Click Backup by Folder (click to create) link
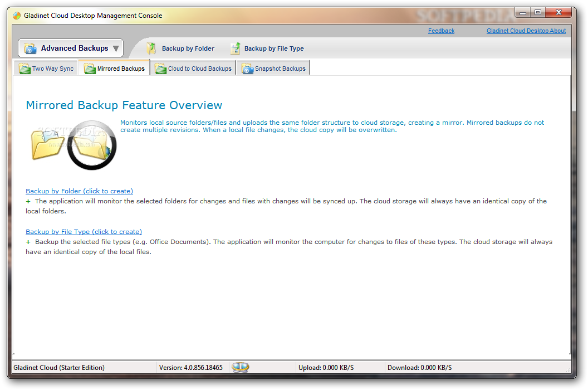Viewport: 588px width, 390px height. (79, 191)
